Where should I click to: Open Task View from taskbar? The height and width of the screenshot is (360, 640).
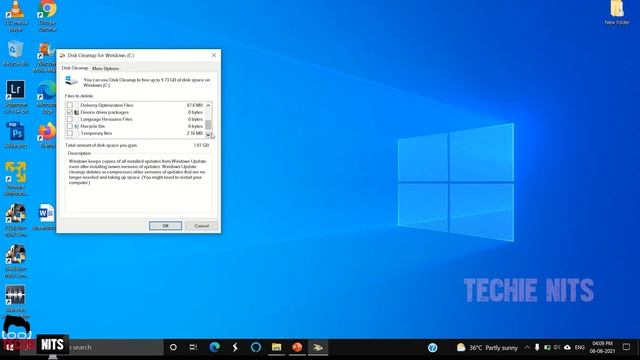[193, 347]
